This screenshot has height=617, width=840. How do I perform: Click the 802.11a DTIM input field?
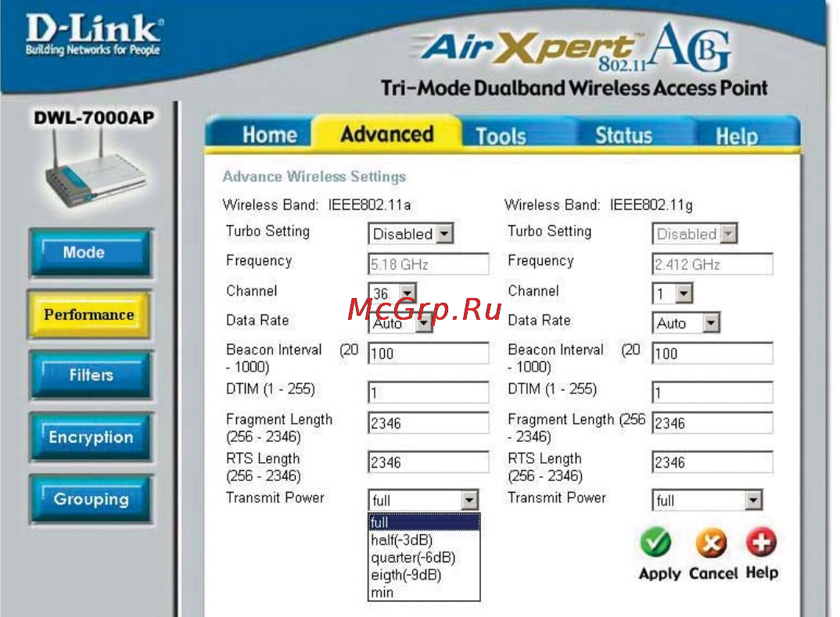pyautogui.click(x=429, y=392)
